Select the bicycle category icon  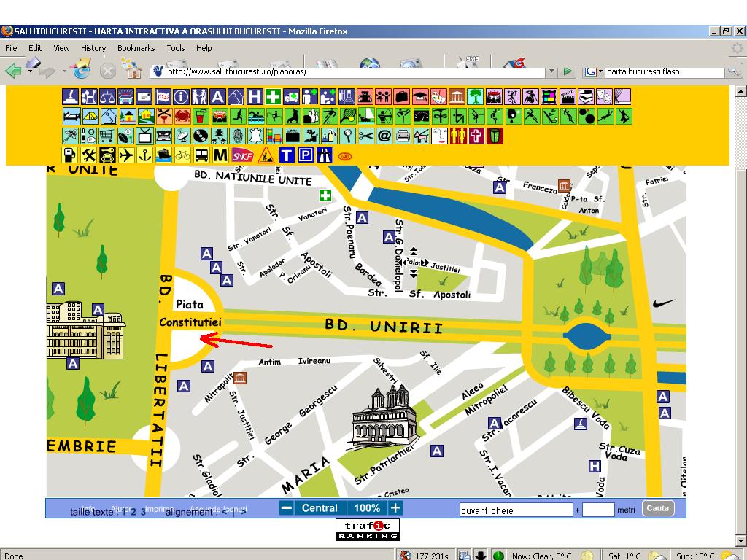pos(182,155)
